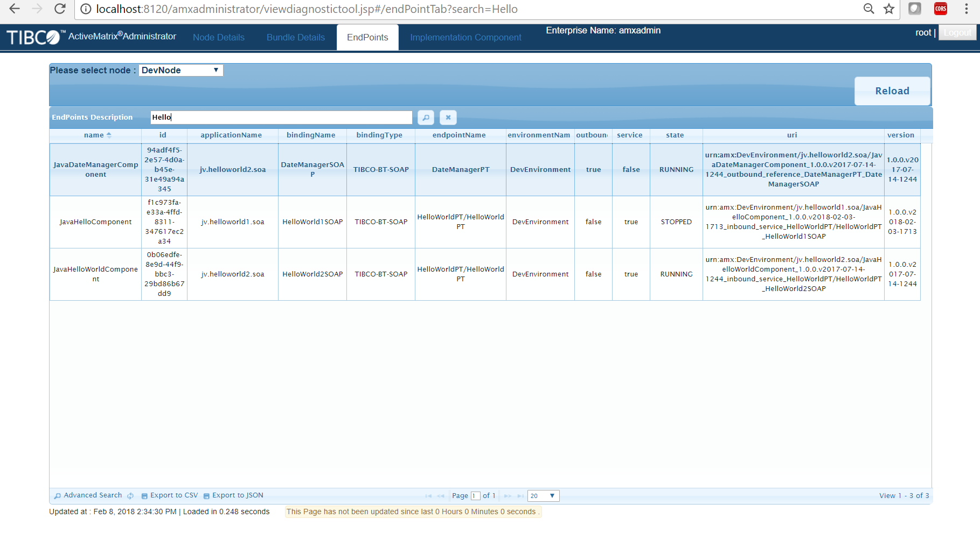Image resolution: width=980 pixels, height=553 pixels.
Task: Click the search magnifier icon beside Hello field
Action: 426,117
